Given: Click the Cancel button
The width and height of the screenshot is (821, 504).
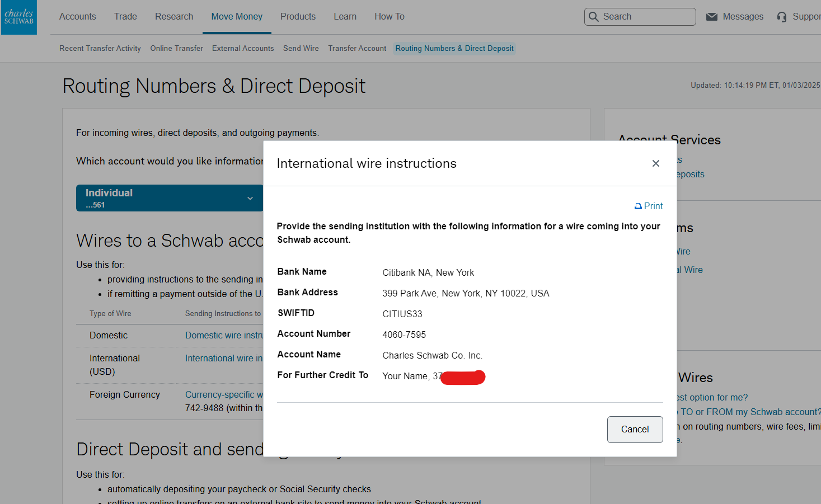Looking at the screenshot, I should [635, 430].
